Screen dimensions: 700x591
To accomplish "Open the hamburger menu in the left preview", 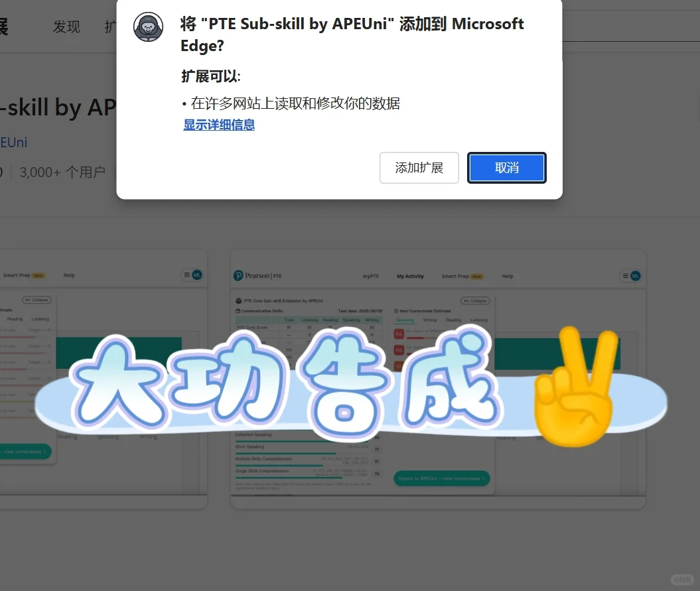I will tap(187, 275).
